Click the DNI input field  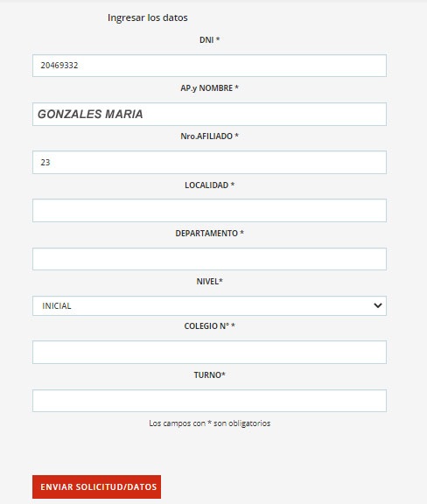[209, 66]
